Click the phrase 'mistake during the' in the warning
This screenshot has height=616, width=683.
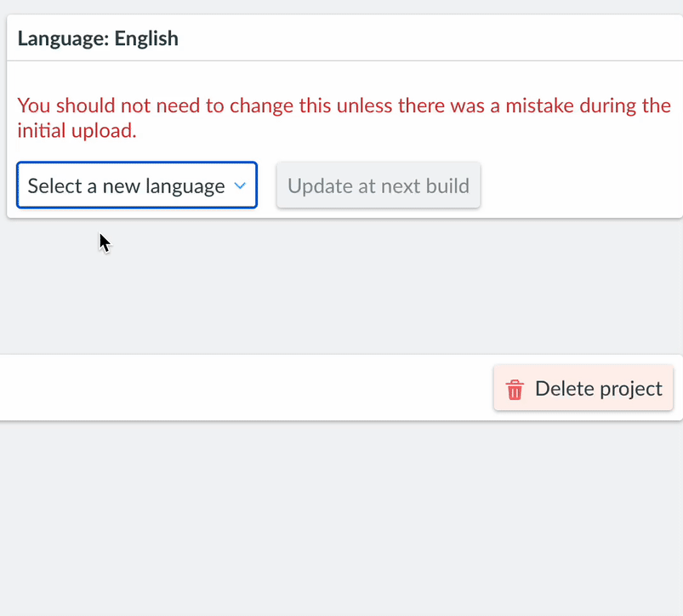tap(588, 106)
